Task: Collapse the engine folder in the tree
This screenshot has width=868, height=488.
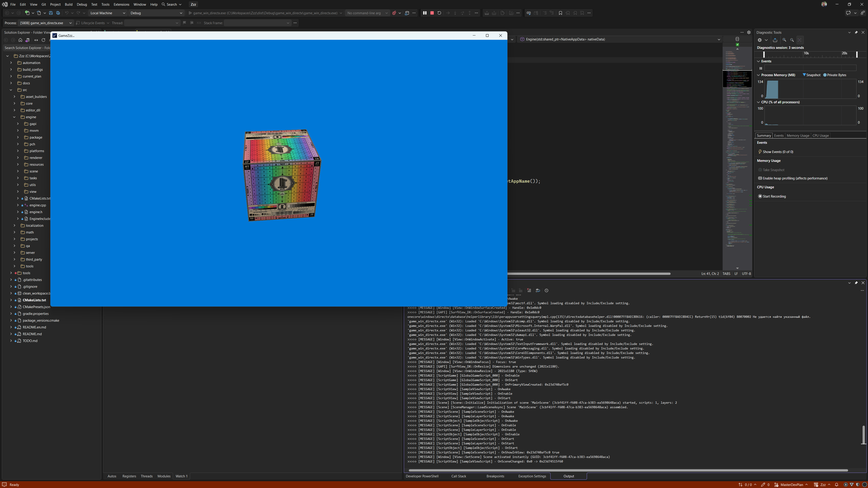Action: 14,117
